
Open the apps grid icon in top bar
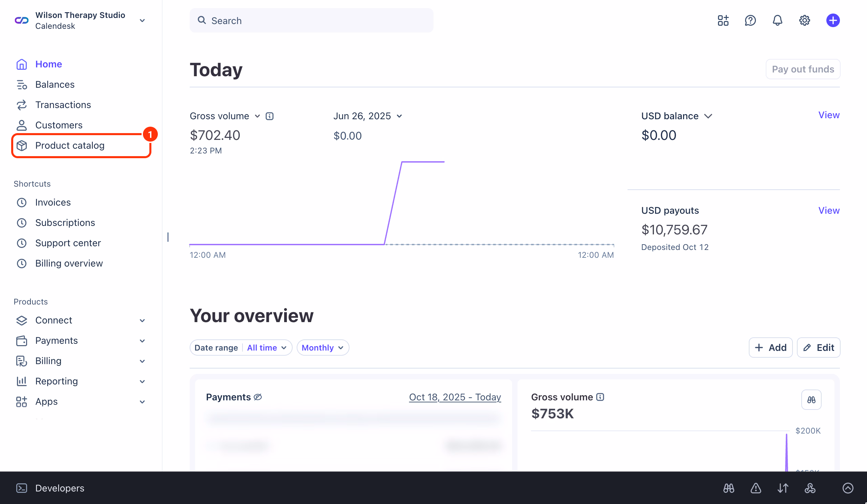coord(723,21)
